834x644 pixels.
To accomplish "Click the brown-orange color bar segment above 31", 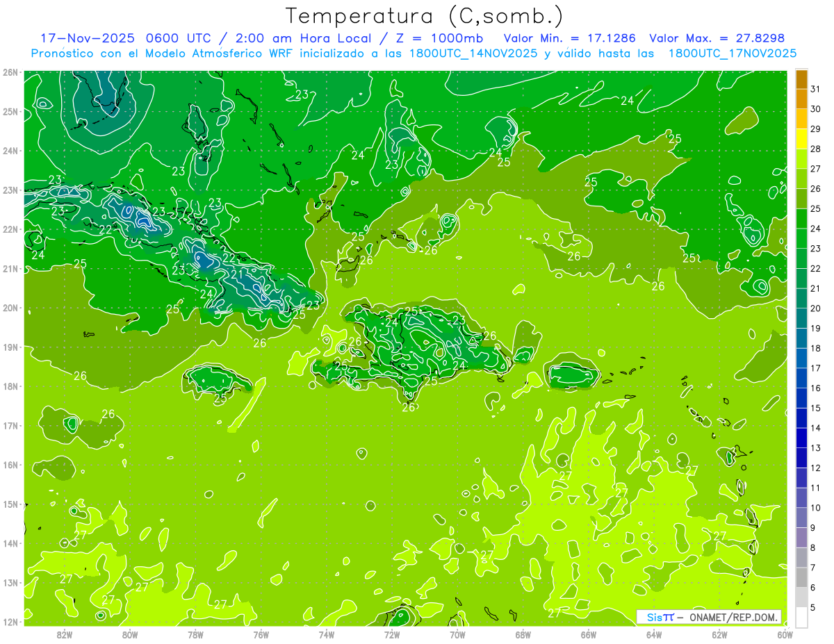I will tap(801, 79).
